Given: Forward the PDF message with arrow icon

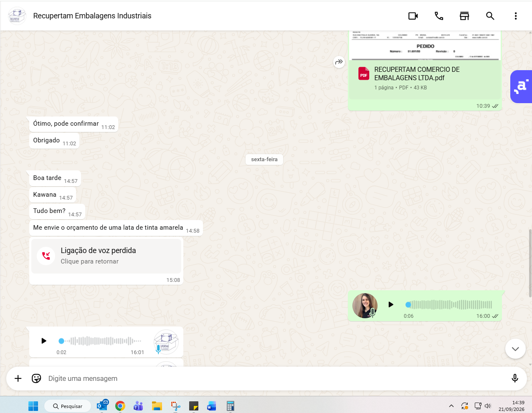Looking at the screenshot, I should pos(339,62).
